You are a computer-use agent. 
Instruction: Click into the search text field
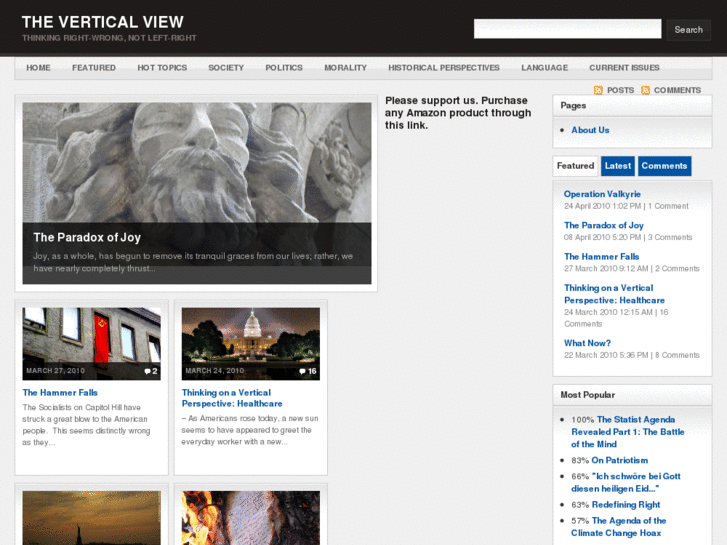coord(568,29)
